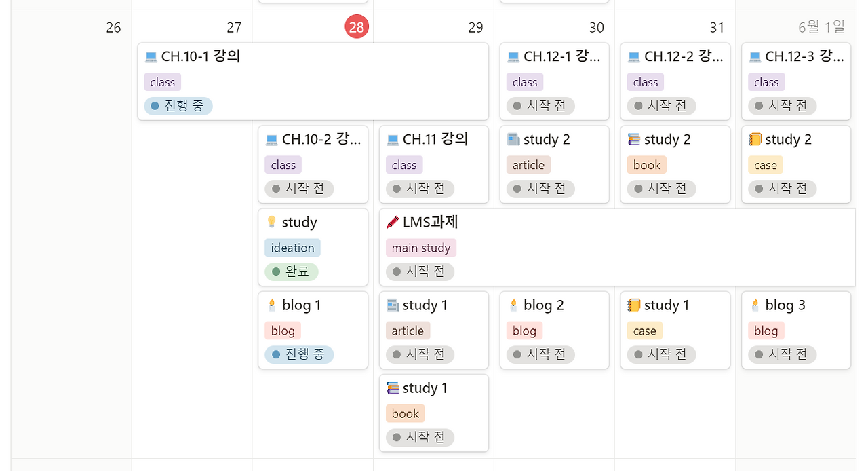Click the crayon icon on LMS과제 card
Screen dimensions: 868x471
[392, 222]
